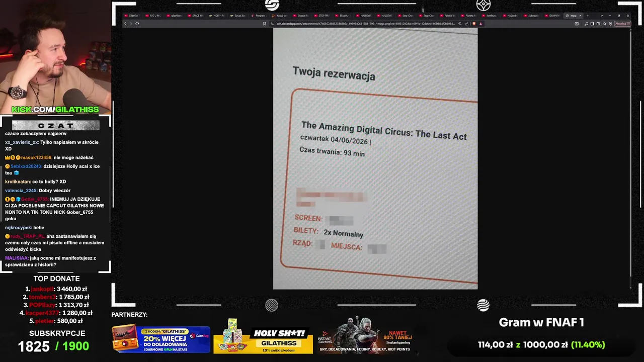Add a new tab with the plus button
The height and width of the screenshot is (362, 644).
click(588, 16)
